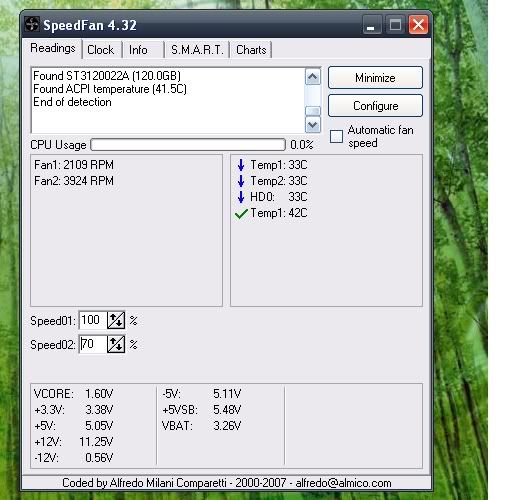Click the log box scroll up arrow
Screen dimensions: 512x500
pos(313,77)
